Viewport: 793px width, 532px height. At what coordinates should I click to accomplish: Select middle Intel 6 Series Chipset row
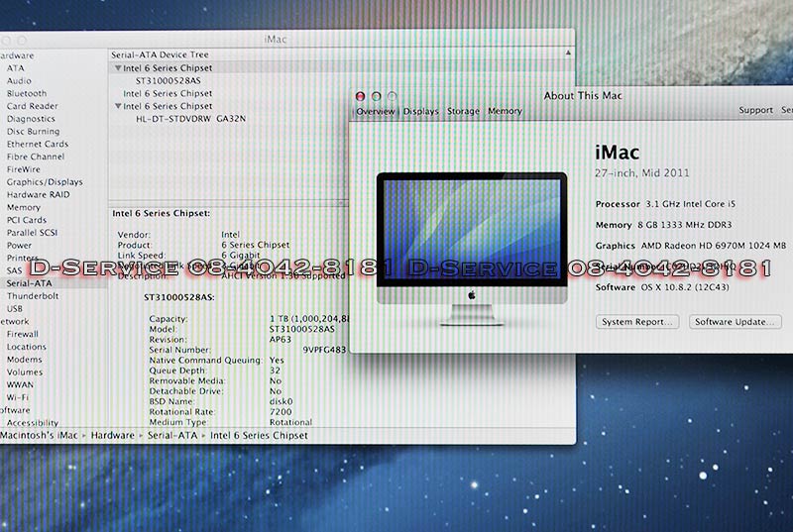pyautogui.click(x=168, y=93)
